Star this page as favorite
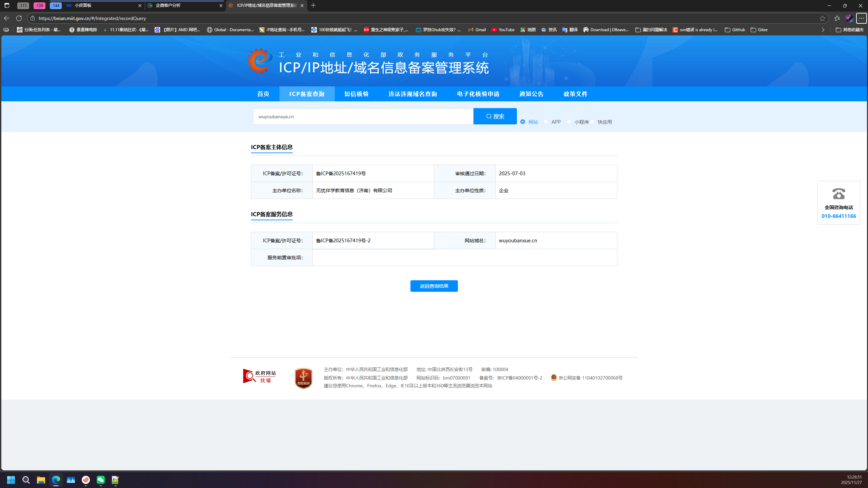Viewport: 868px width, 488px height. pyautogui.click(x=822, y=18)
